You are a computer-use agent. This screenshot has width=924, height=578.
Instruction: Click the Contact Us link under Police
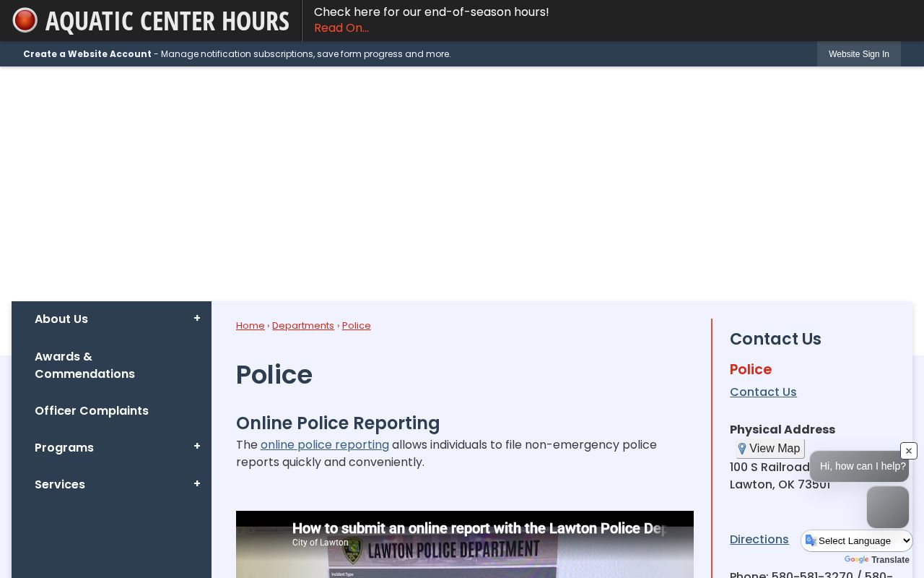[763, 392]
